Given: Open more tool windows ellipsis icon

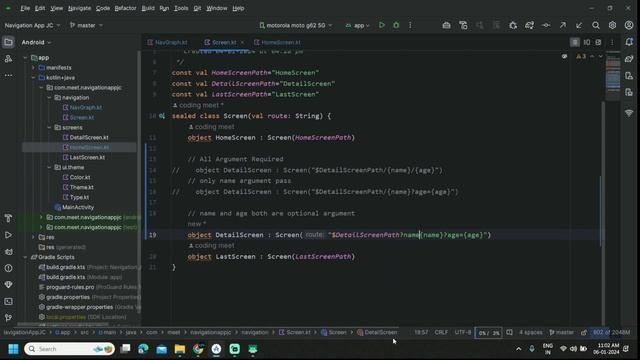Looking at the screenshot, I should (8, 75).
